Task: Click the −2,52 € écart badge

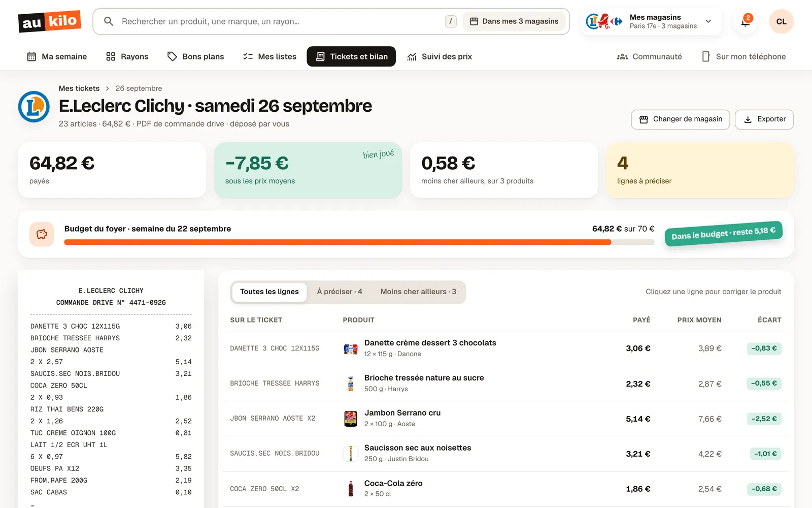Action: [x=764, y=419]
